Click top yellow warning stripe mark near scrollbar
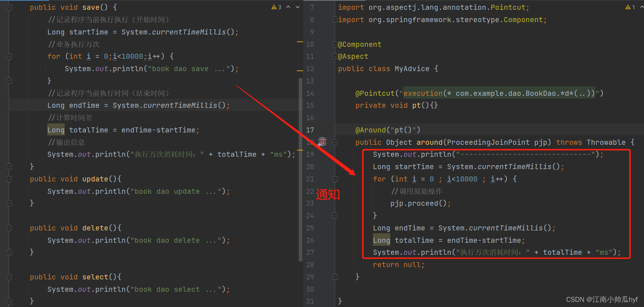The height and width of the screenshot is (307, 644). (x=300, y=42)
